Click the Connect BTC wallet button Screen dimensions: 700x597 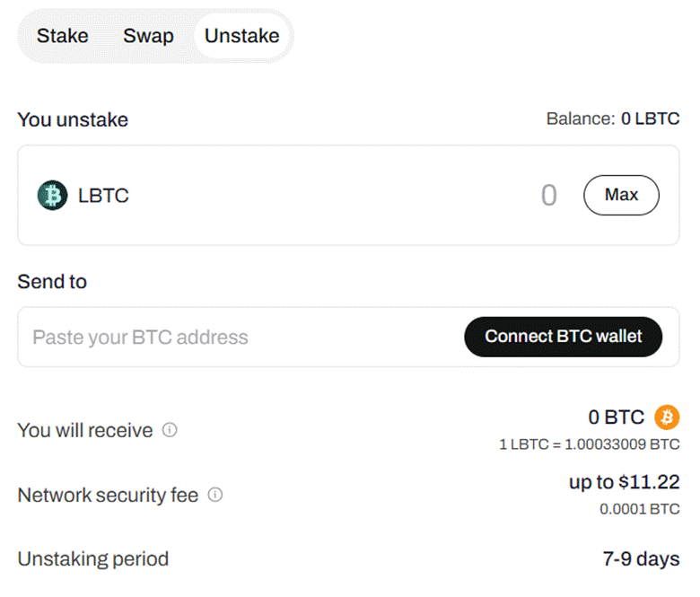[564, 337]
